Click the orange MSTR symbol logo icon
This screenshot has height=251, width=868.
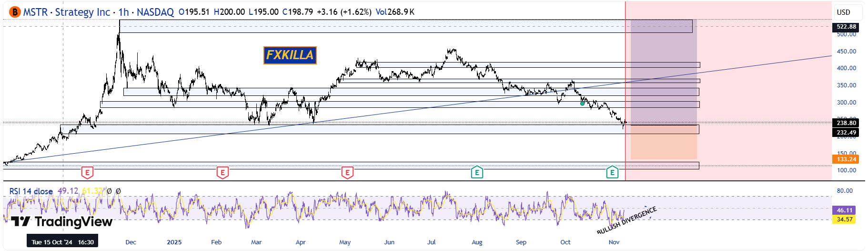15,12
